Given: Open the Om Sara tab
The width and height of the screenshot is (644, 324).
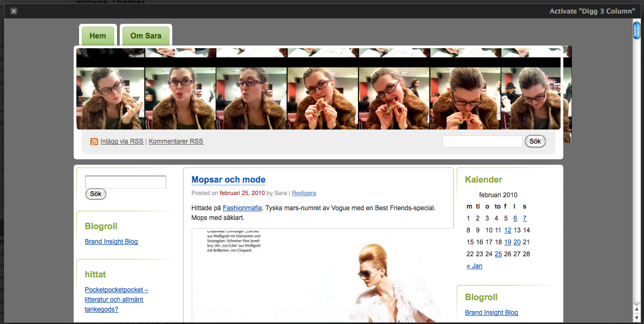Looking at the screenshot, I should pos(146,36).
